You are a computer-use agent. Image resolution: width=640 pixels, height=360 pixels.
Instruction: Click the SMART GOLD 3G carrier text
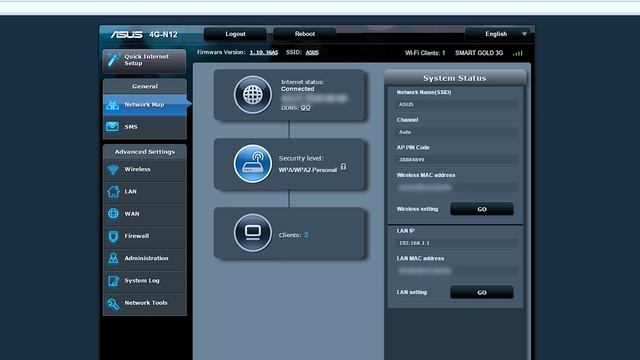tap(479, 53)
